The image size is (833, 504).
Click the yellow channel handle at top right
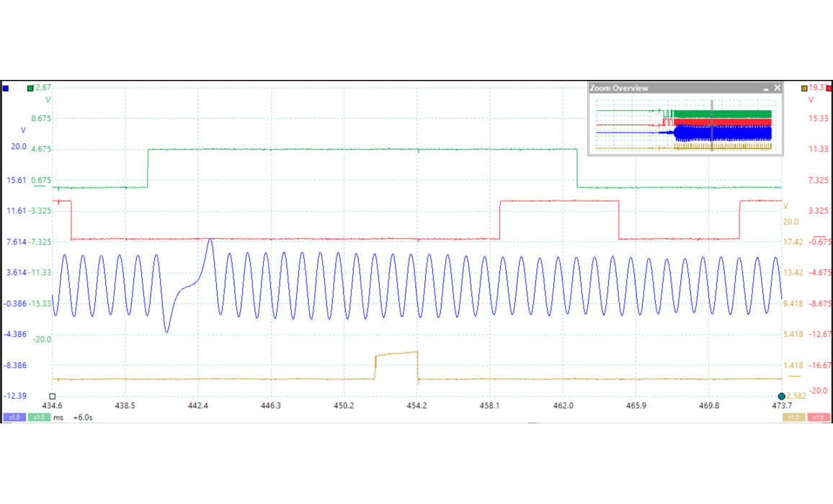pos(804,89)
